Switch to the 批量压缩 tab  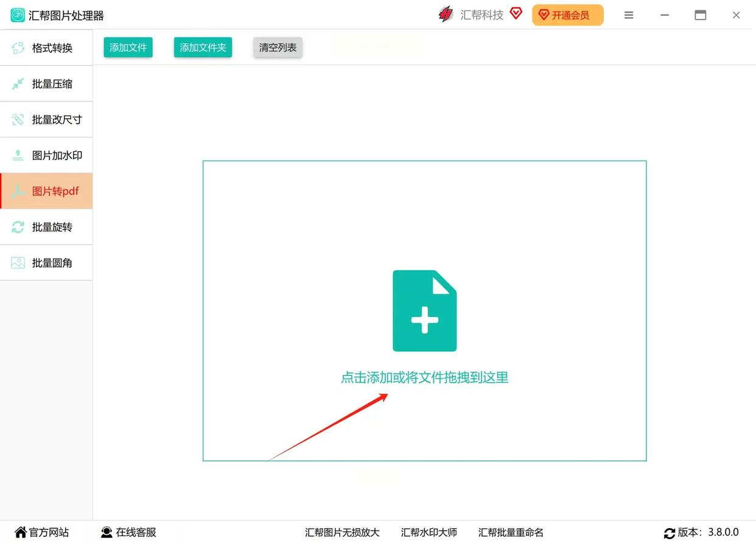(46, 84)
